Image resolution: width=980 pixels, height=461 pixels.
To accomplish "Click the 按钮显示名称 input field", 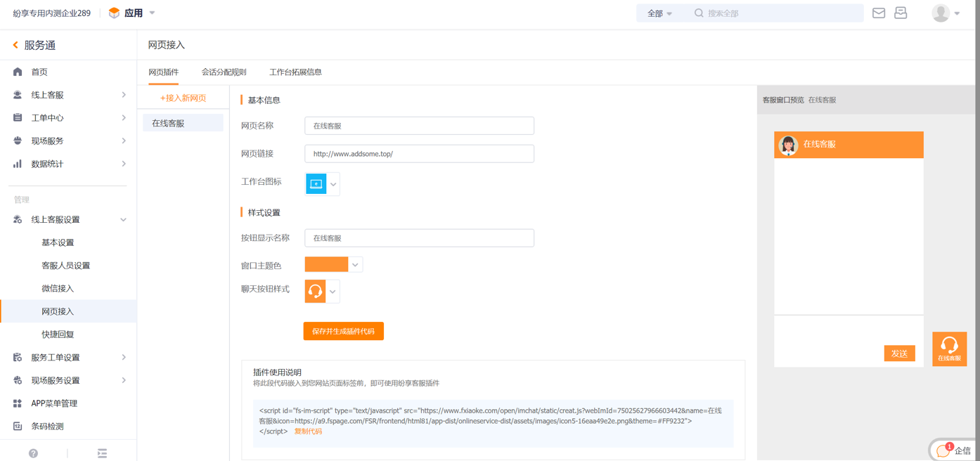I will [419, 238].
